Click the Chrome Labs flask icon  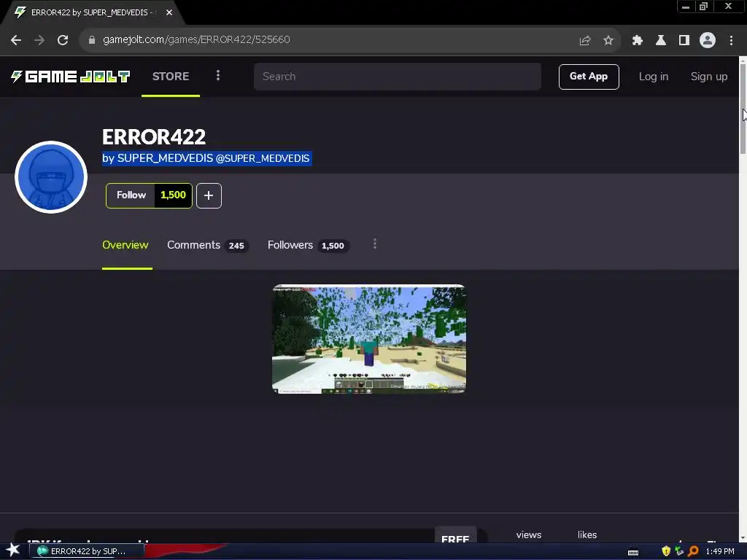pos(660,41)
